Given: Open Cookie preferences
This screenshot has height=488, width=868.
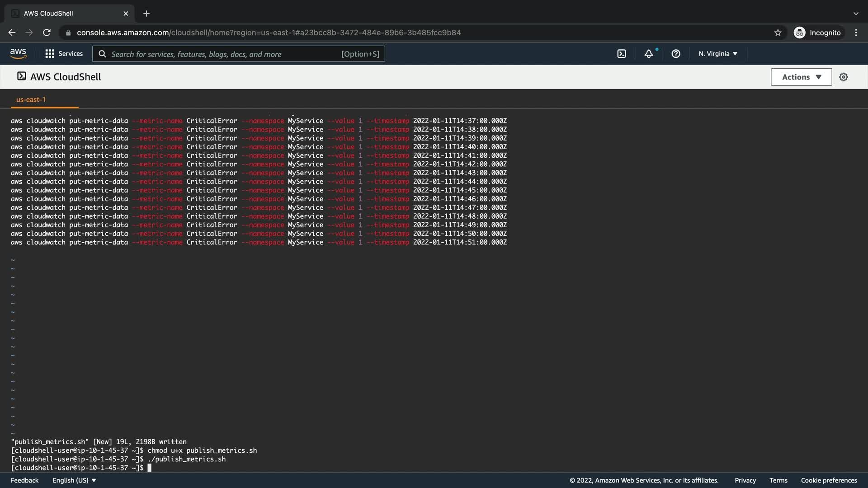Looking at the screenshot, I should 829,480.
